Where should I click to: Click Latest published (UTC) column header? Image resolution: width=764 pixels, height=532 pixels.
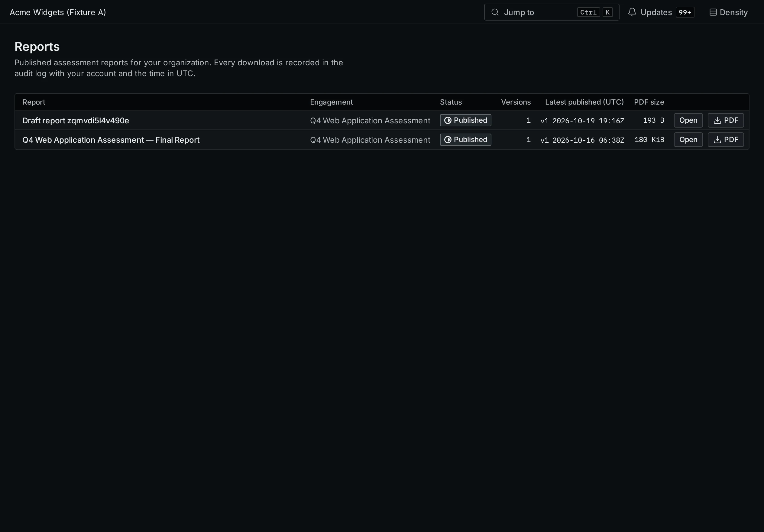click(584, 102)
